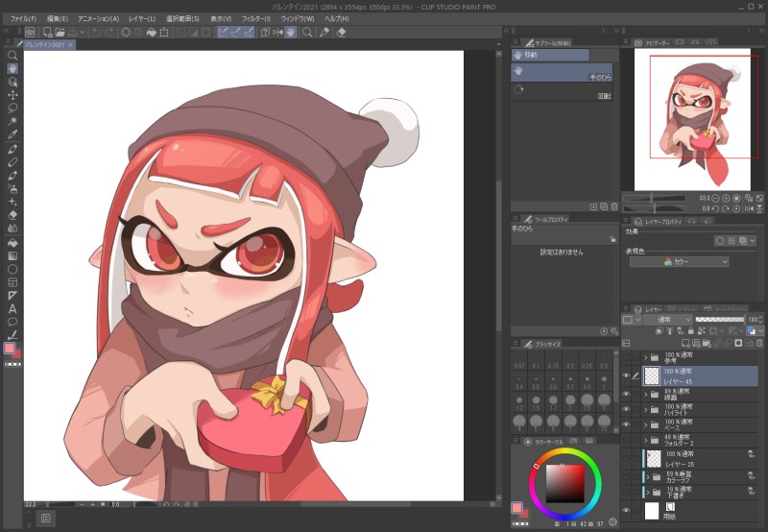Expand the 参考 layer folder
Image resolution: width=768 pixels, height=532 pixels.
click(x=645, y=357)
